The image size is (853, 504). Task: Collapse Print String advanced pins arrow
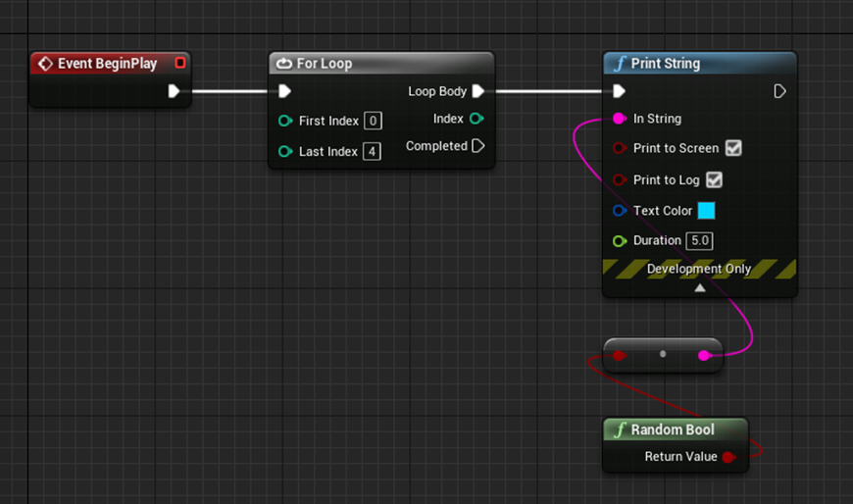(x=700, y=288)
